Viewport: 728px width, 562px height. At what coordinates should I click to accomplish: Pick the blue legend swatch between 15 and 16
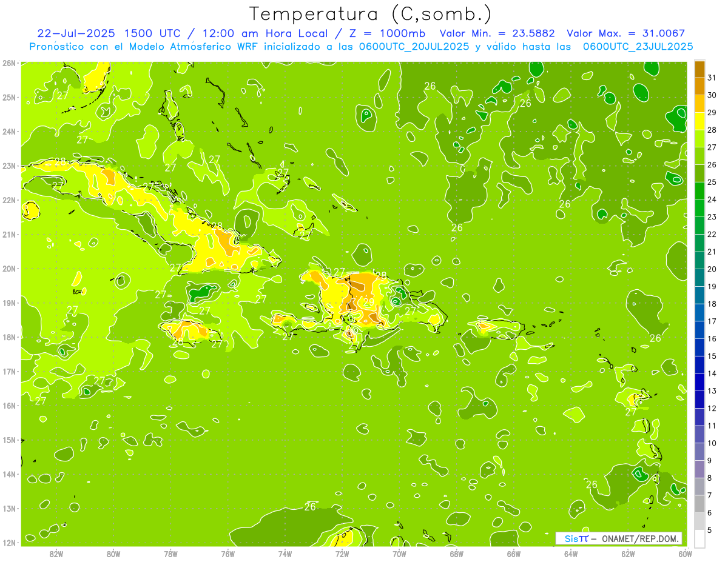point(699,347)
